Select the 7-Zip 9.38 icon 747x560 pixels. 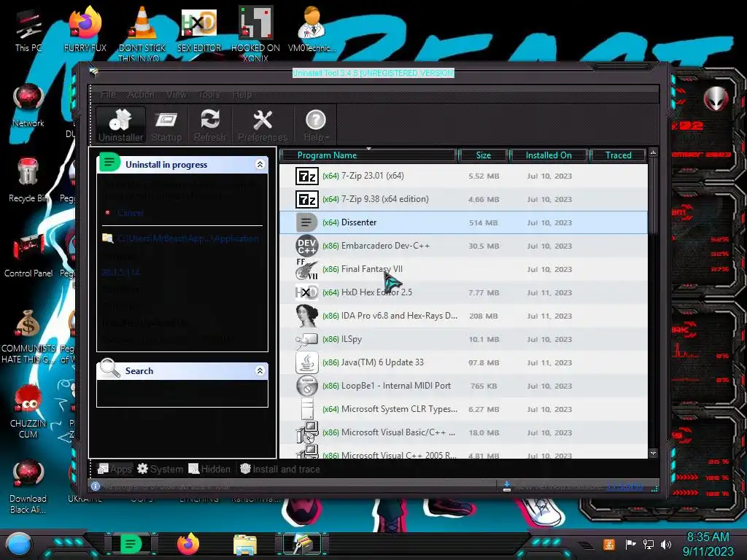click(307, 199)
